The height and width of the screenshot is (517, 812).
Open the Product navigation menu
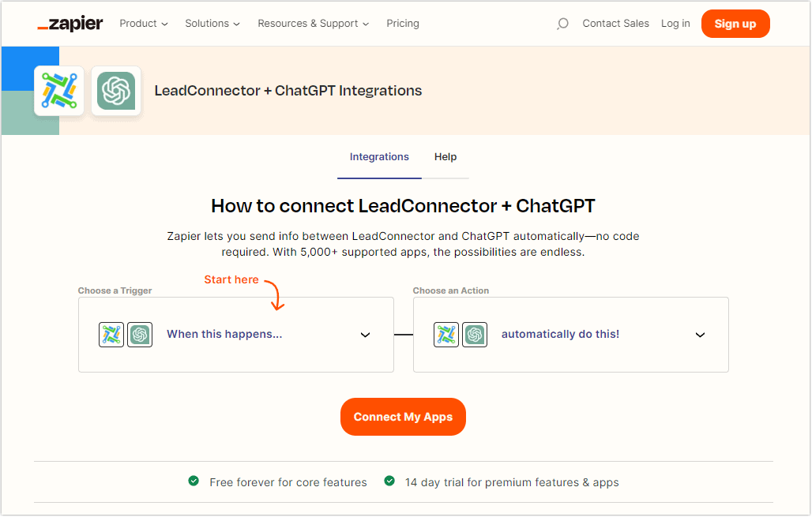[144, 24]
